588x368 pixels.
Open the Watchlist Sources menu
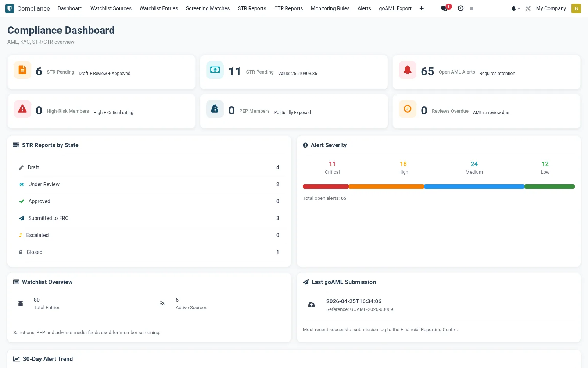click(x=111, y=8)
